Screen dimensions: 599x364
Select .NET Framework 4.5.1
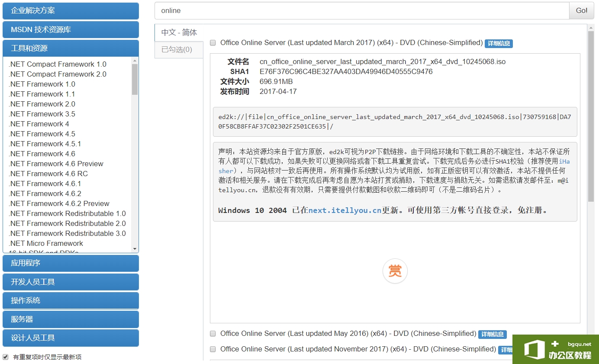45,144
